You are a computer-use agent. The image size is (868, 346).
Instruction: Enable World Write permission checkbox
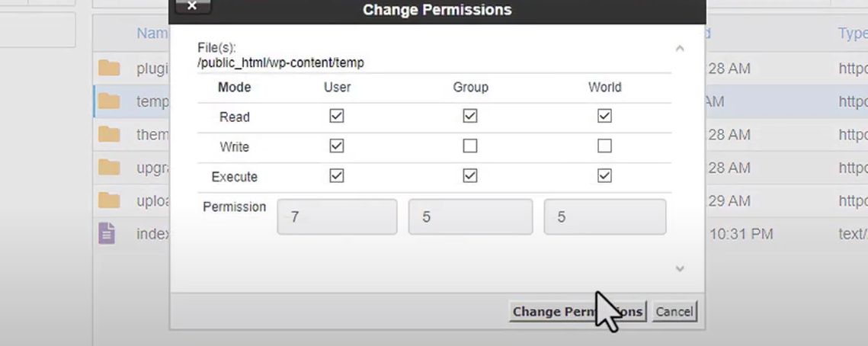click(x=604, y=146)
